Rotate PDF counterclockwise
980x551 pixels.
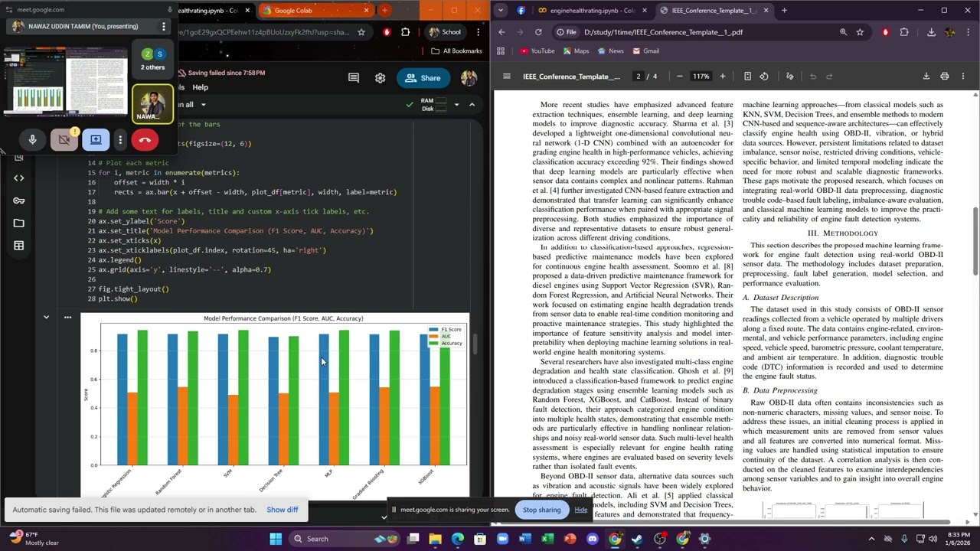point(764,77)
